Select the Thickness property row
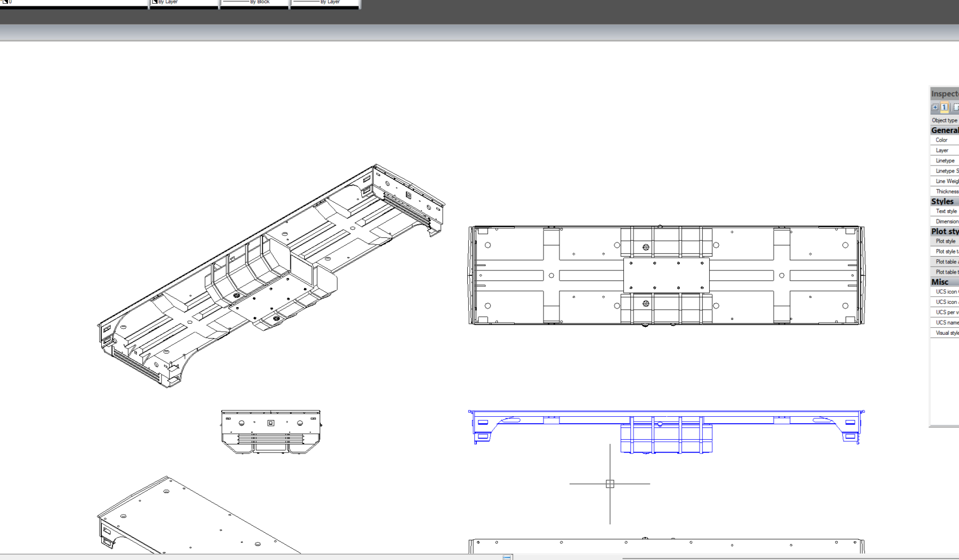Image resolution: width=959 pixels, height=560 pixels. point(947,192)
